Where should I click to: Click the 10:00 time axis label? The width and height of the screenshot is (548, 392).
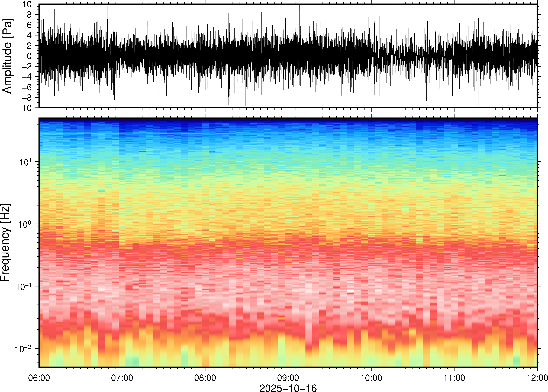(371, 378)
